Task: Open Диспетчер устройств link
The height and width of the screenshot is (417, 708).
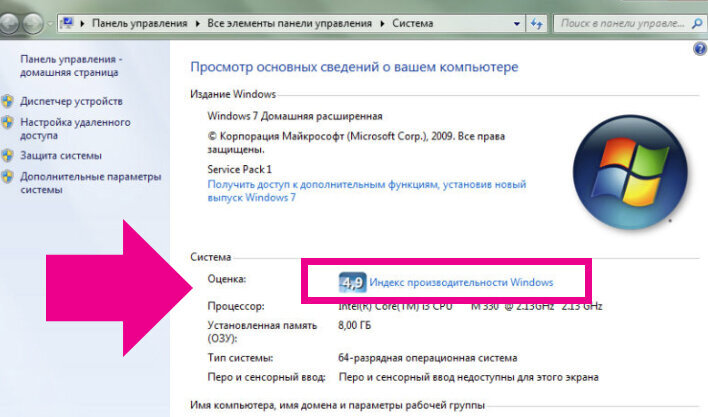Action: 71,102
